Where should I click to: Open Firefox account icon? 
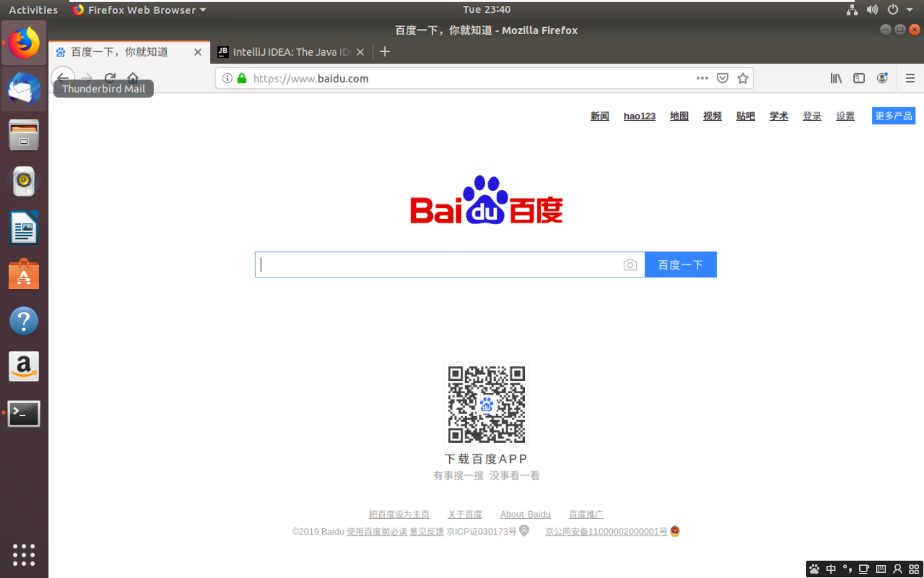(882, 78)
